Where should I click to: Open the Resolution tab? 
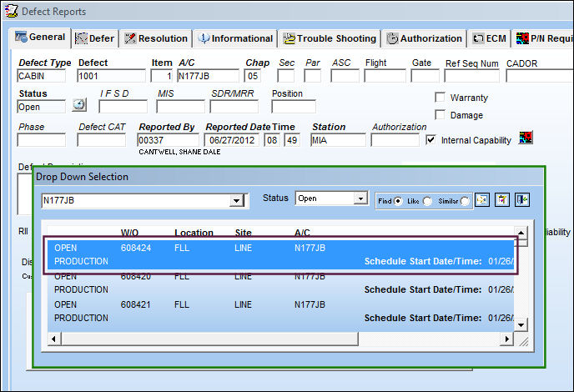[156, 38]
